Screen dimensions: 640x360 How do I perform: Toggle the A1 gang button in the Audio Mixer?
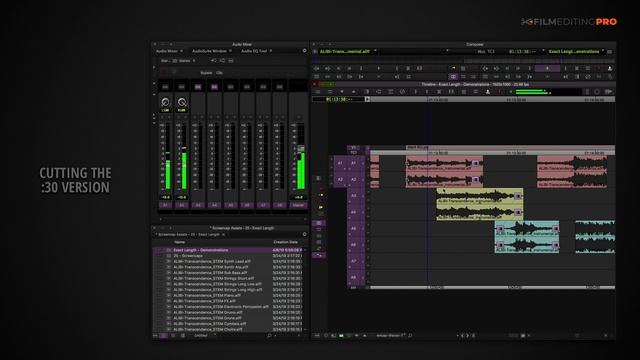[165, 87]
